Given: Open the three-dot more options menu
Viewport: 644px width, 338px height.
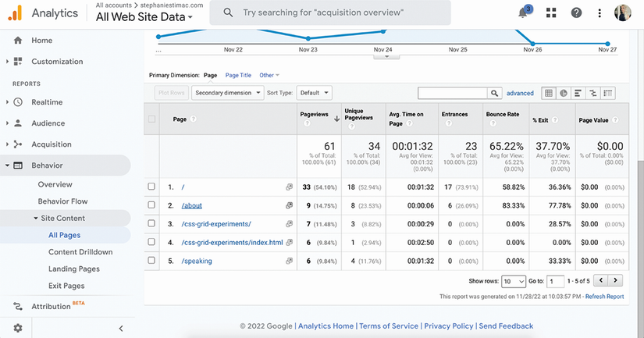Looking at the screenshot, I should (600, 12).
